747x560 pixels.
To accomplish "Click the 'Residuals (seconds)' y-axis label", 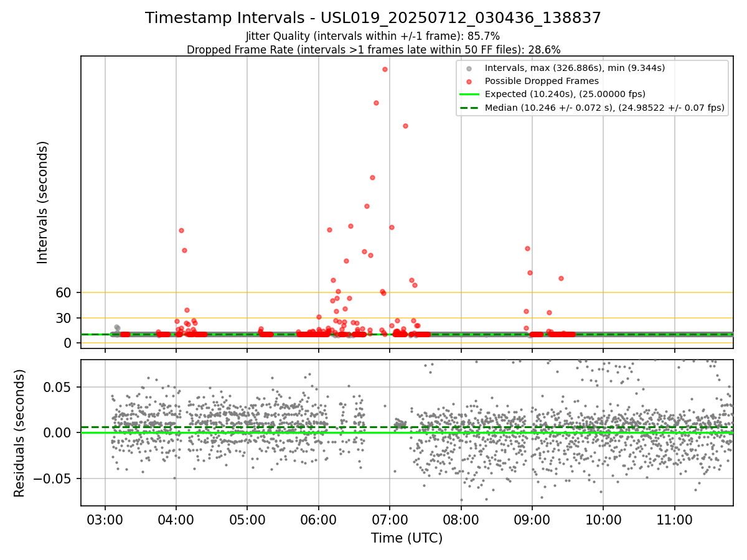I will click(20, 433).
